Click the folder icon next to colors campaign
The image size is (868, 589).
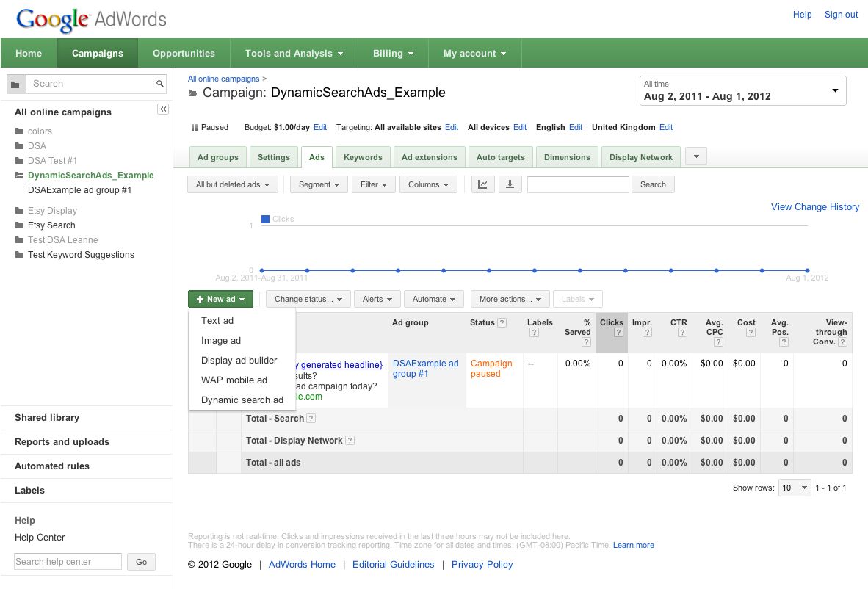(19, 131)
